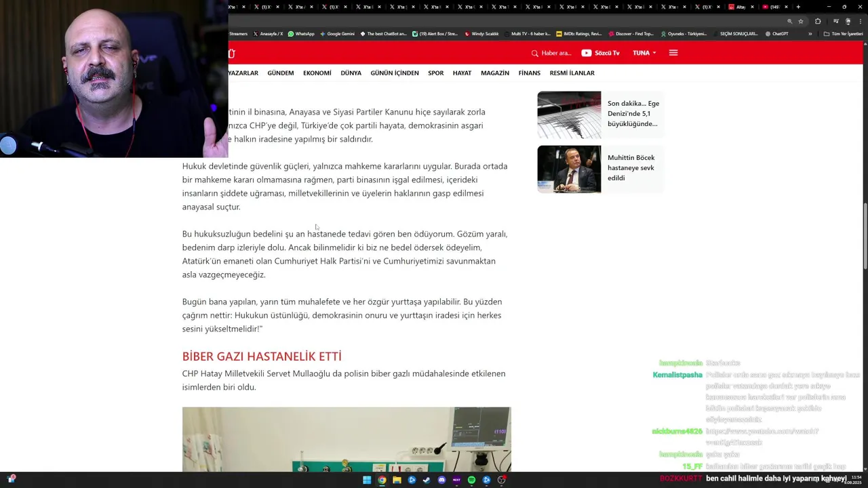Open a new browser tab
Viewport: 868px width, 488px height.
798,7
